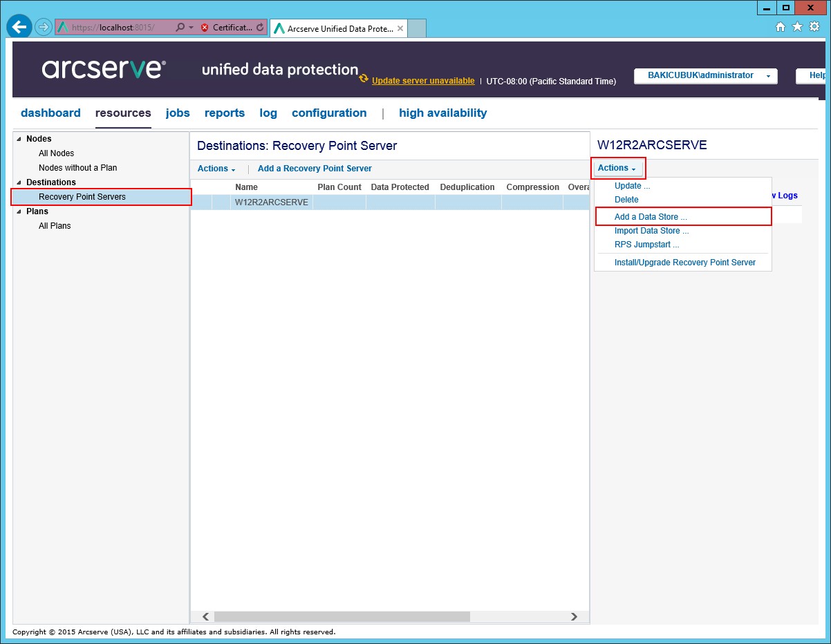The height and width of the screenshot is (644, 831).
Task: Minimize the browser window
Action: coord(766,8)
